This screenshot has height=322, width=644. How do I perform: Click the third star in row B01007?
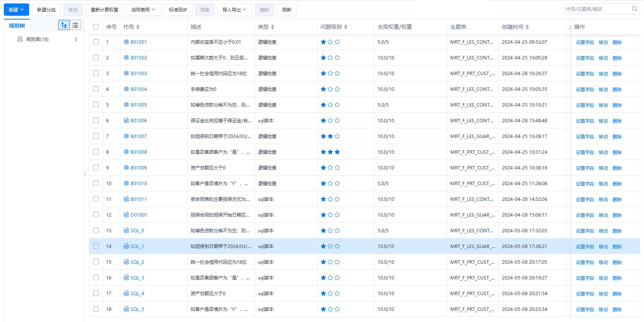[337, 136]
